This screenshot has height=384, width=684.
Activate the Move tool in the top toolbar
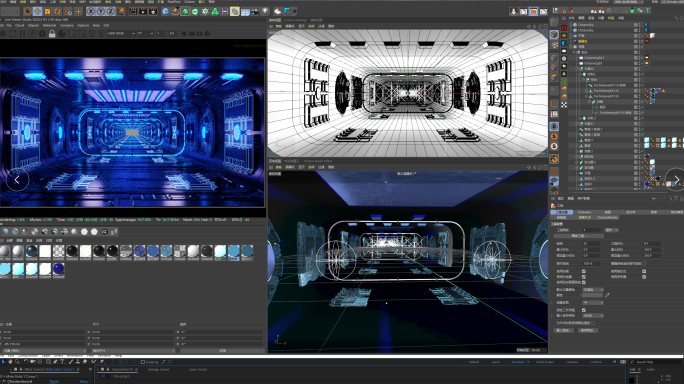coord(38,12)
